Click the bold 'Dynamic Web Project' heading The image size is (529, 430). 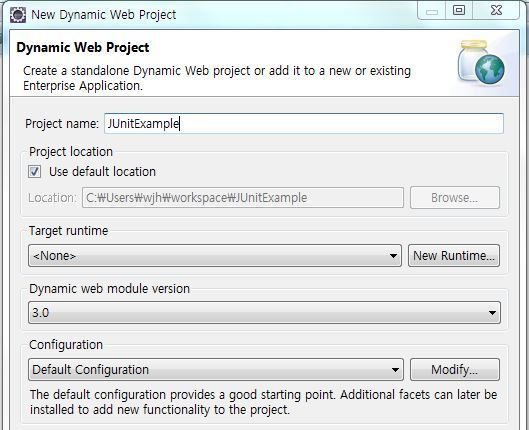coord(83,48)
